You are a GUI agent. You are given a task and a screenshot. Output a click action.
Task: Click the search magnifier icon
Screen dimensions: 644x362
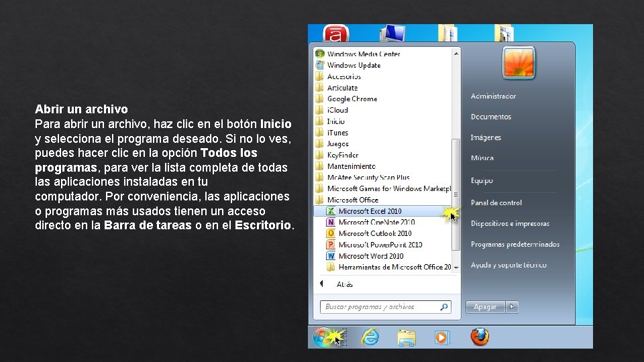point(444,306)
